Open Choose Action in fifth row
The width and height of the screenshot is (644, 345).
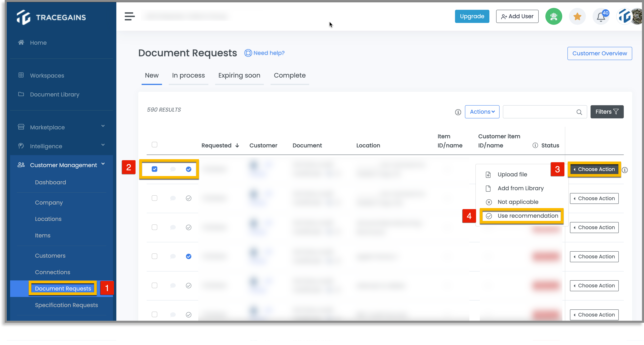[x=594, y=285]
